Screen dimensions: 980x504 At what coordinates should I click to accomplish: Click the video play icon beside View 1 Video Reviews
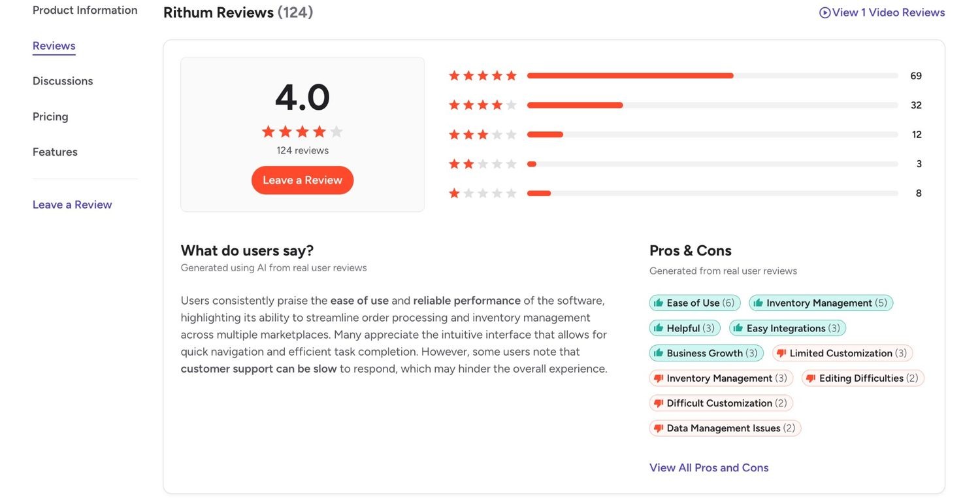(825, 12)
